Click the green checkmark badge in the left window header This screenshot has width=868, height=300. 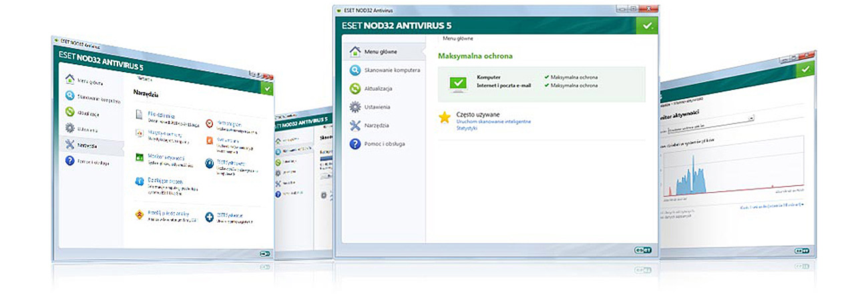pos(268,87)
